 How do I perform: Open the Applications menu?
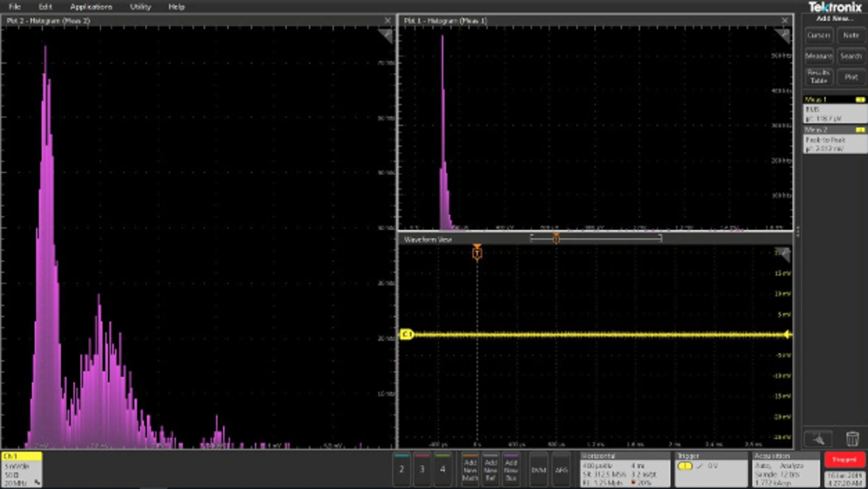[x=91, y=7]
